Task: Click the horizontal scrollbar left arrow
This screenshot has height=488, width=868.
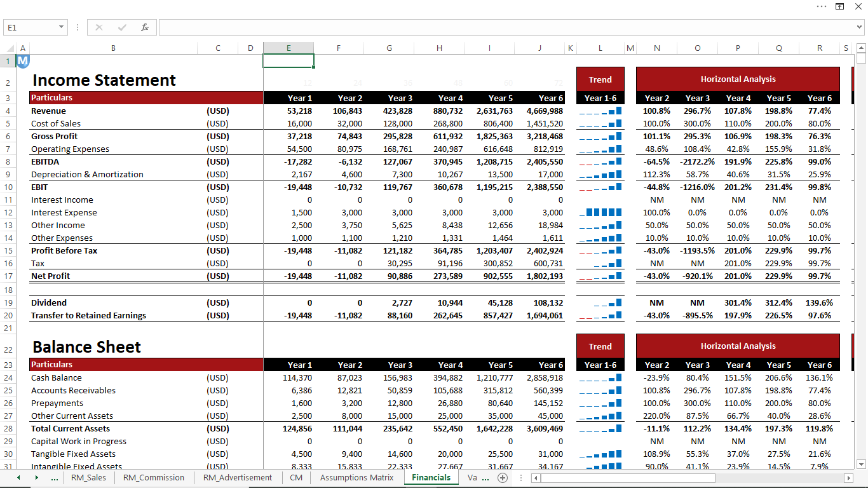Action: point(536,478)
